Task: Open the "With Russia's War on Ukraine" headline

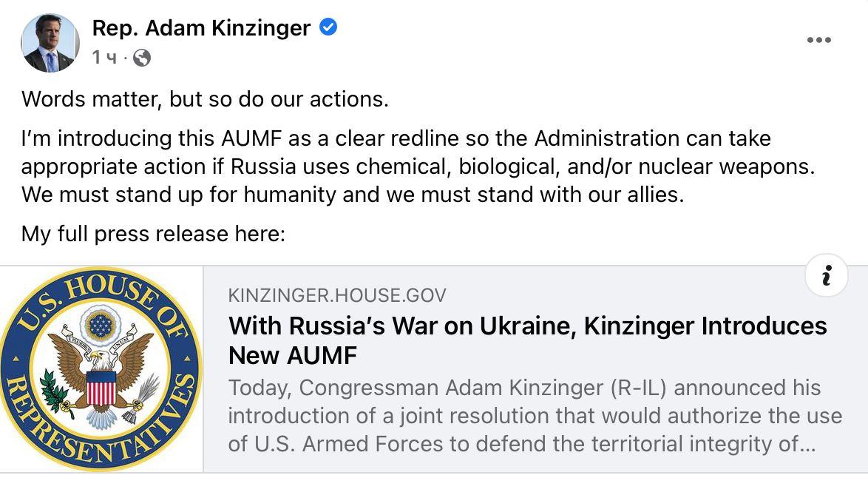Action: 527,326
